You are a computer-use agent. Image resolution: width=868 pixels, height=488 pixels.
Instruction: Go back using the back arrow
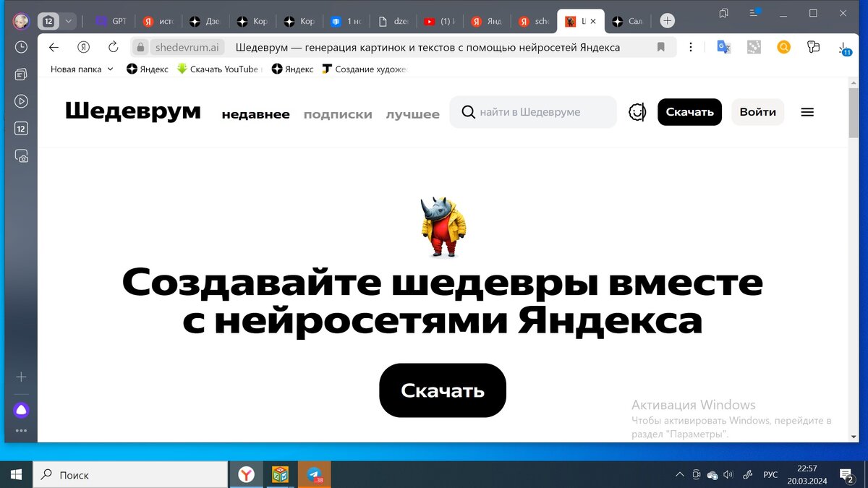tap(53, 47)
